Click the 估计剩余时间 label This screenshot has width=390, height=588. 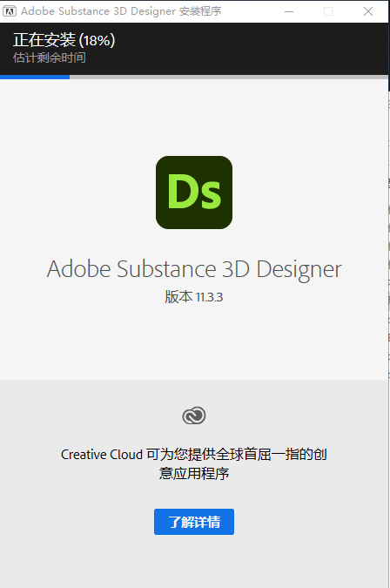click(50, 57)
